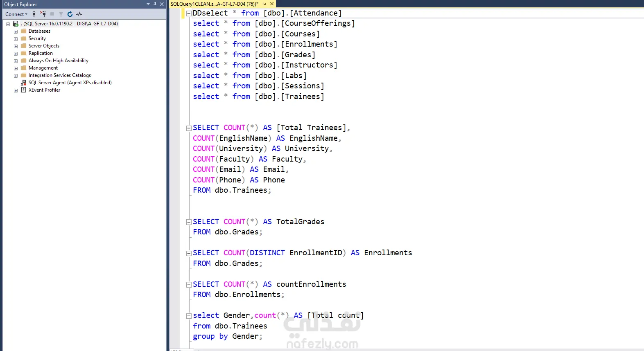Click the XEvent Profiler icon
The width and height of the screenshot is (644, 351).
tap(24, 90)
